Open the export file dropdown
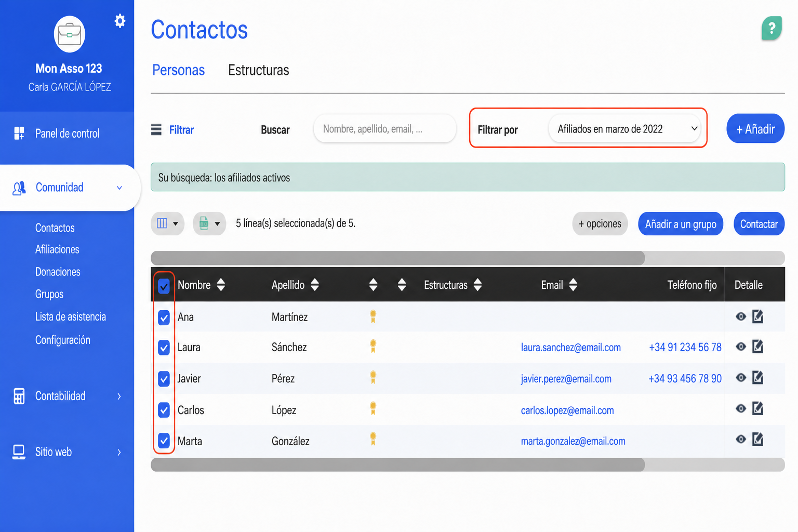798x532 pixels. [x=209, y=224]
